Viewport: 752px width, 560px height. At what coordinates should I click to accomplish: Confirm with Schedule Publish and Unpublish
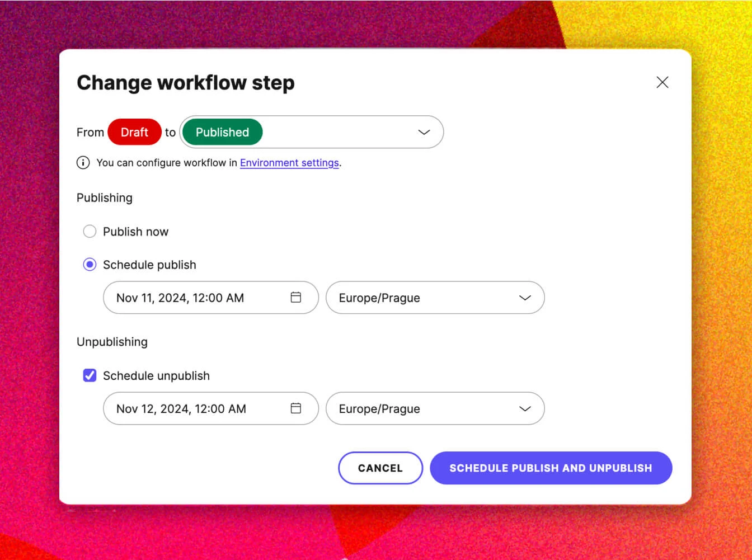click(551, 468)
